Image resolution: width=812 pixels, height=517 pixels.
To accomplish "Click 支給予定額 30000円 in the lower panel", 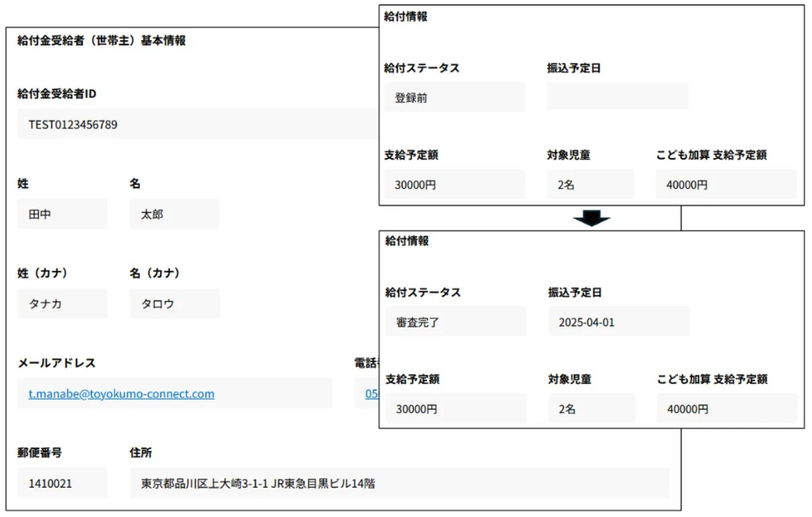I will pos(455,409).
